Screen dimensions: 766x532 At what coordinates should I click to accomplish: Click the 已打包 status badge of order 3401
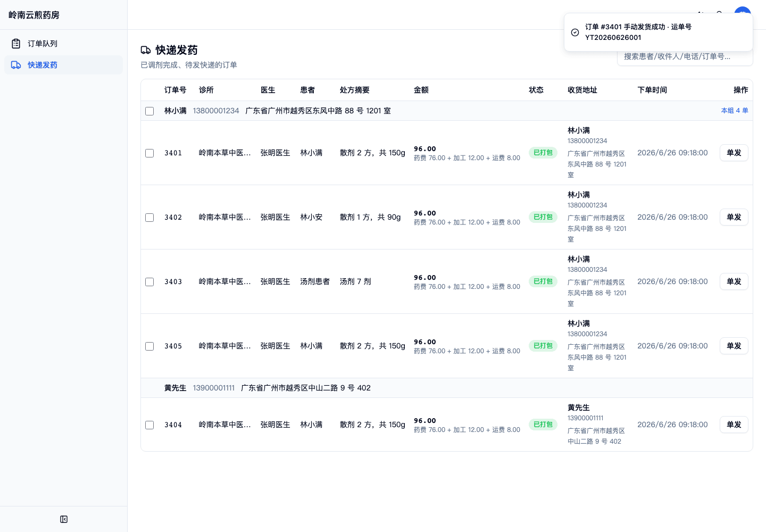tap(543, 153)
